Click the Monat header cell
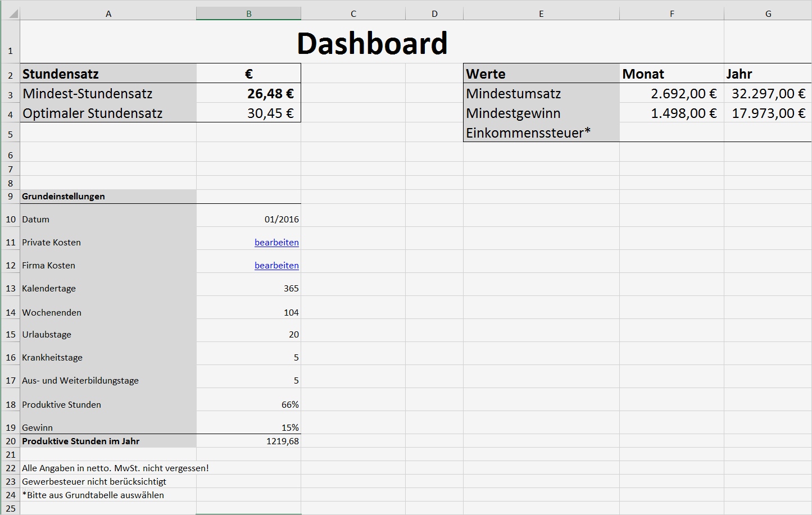812x515 pixels. click(x=672, y=74)
